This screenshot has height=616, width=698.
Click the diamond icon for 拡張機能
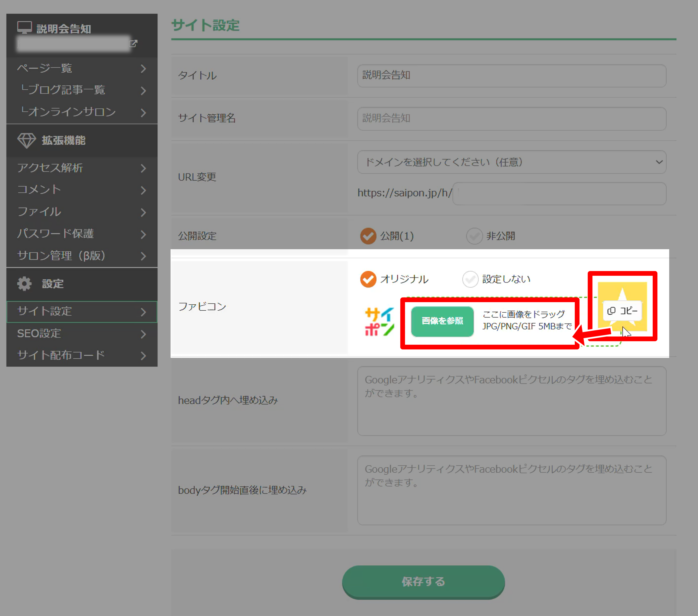click(26, 140)
